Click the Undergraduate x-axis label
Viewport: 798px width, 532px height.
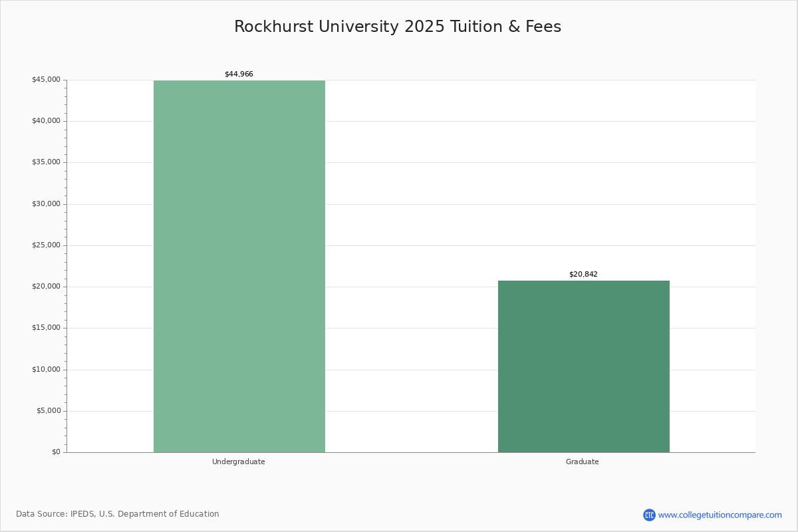click(x=239, y=462)
